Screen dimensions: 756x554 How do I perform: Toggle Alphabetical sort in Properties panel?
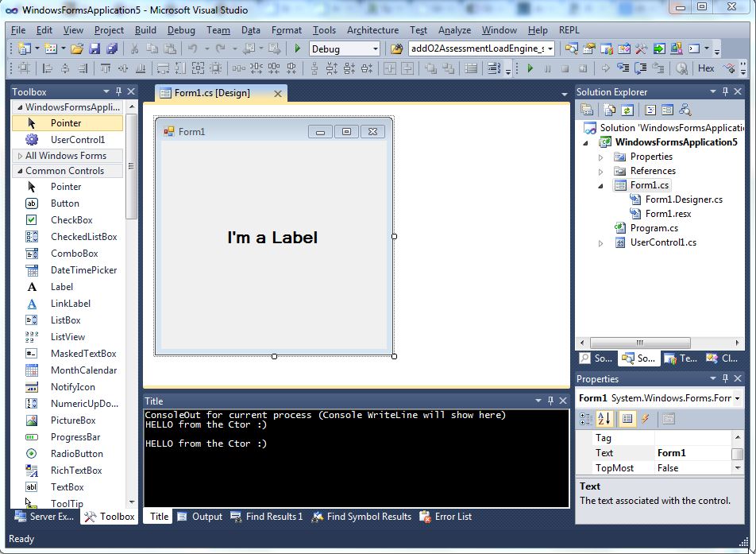604,419
